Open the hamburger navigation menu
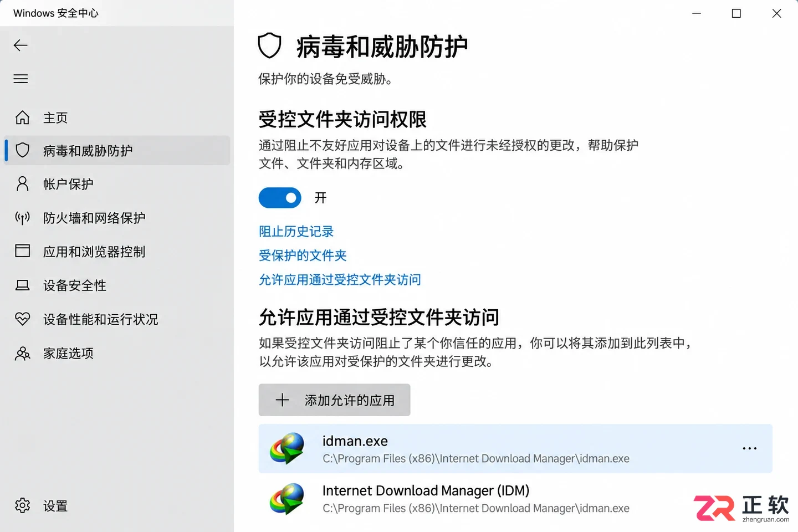798x532 pixels. [21, 79]
